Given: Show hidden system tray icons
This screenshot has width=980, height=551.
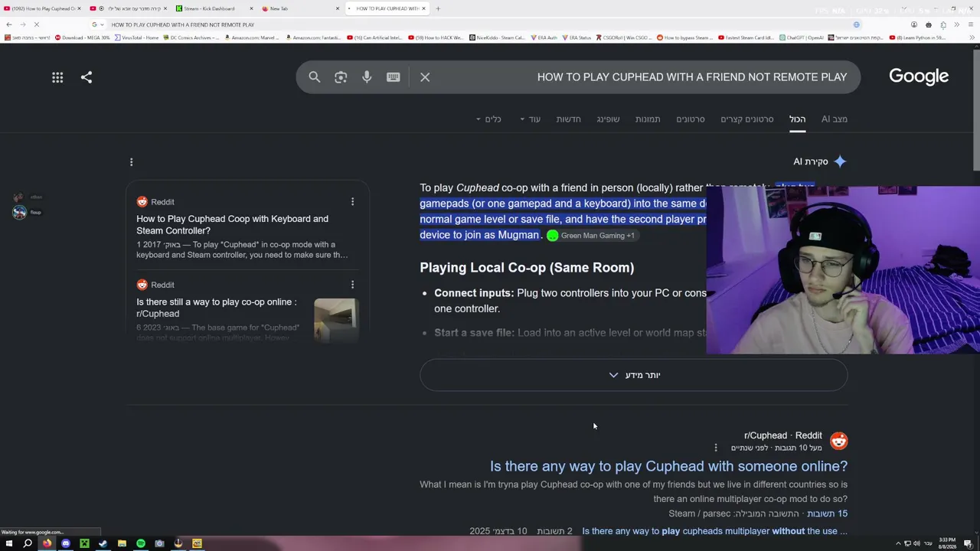Looking at the screenshot, I should point(898,543).
